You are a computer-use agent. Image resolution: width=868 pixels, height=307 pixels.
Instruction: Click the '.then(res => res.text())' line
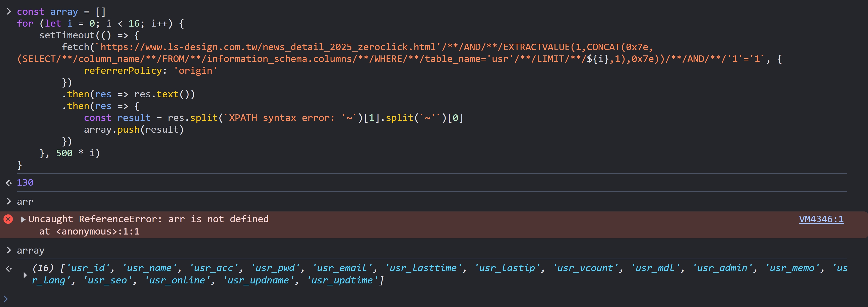128,94
